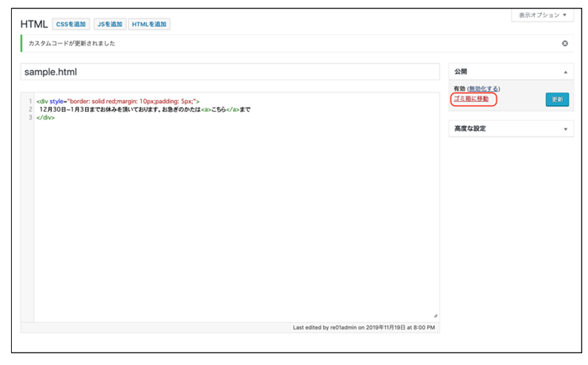The width and height of the screenshot is (588, 365).
Task: Click the opening div tag on line 1
Action: pyautogui.click(x=42, y=102)
